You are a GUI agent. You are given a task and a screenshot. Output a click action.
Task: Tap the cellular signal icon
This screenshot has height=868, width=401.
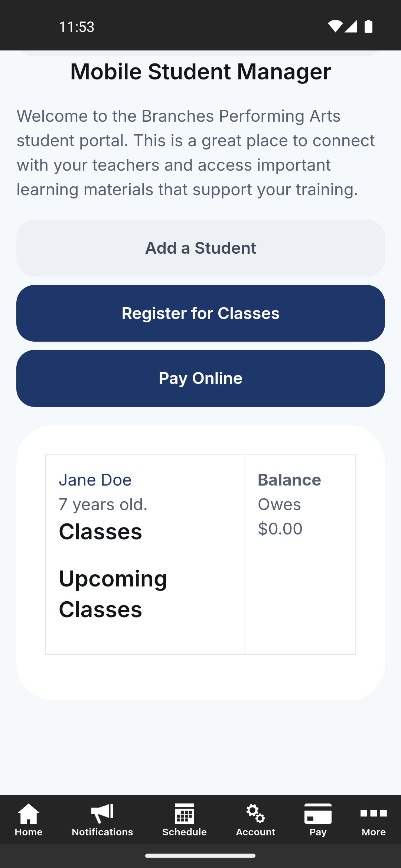[x=351, y=26]
